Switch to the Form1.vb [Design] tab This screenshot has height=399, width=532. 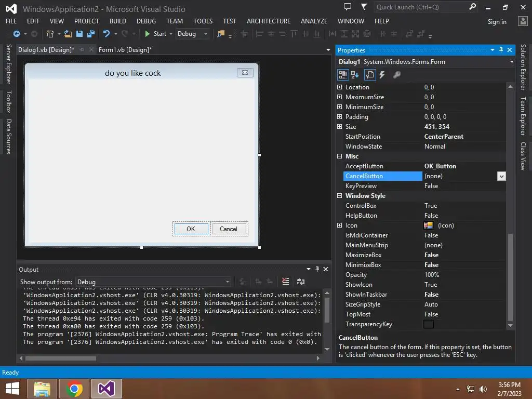pos(125,49)
